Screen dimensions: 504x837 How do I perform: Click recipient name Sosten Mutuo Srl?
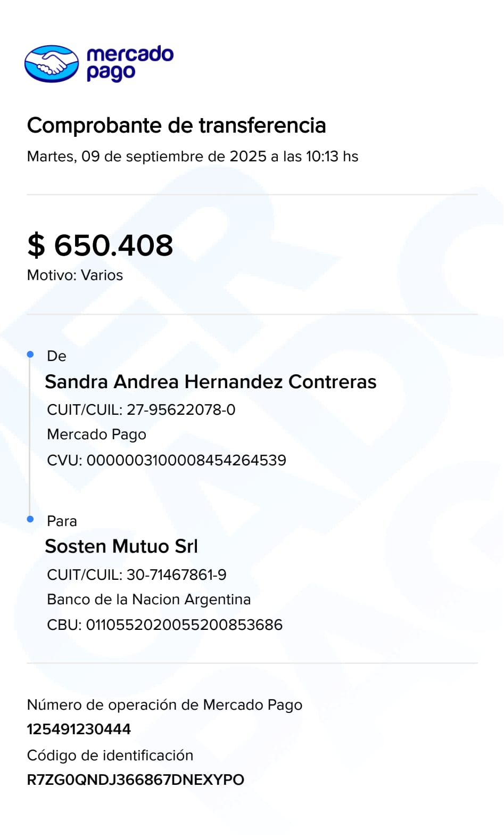pyautogui.click(x=121, y=546)
